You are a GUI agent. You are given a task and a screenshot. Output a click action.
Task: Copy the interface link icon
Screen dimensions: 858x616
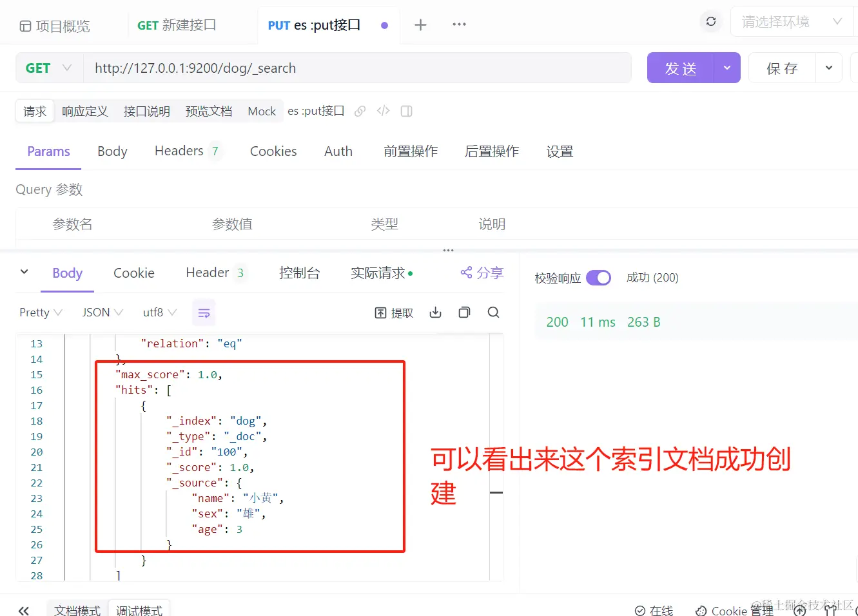point(360,111)
